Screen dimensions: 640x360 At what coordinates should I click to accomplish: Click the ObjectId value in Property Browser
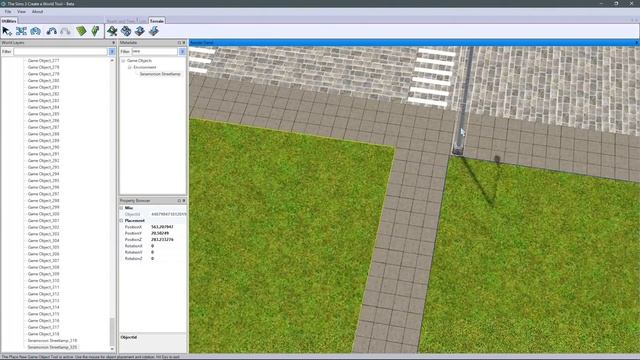[168, 214]
